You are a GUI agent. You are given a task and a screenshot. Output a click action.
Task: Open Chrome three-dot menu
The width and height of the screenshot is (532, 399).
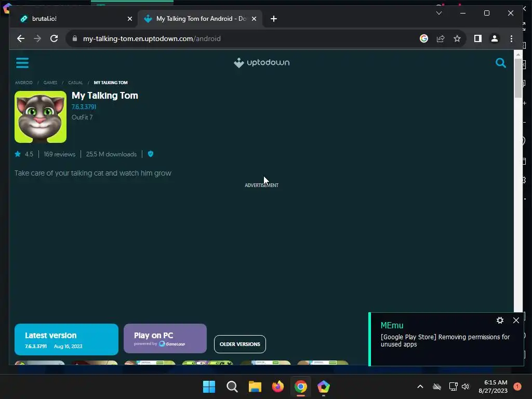point(511,38)
